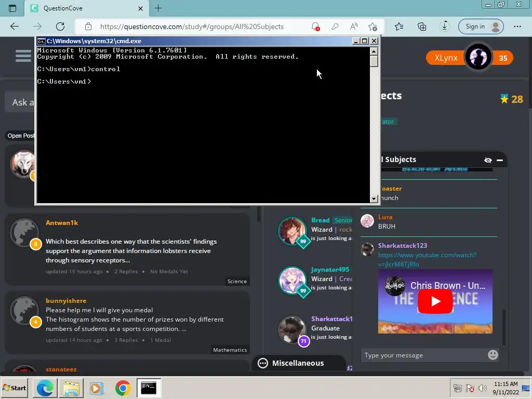Close the QuestionCove tab

tap(140, 8)
